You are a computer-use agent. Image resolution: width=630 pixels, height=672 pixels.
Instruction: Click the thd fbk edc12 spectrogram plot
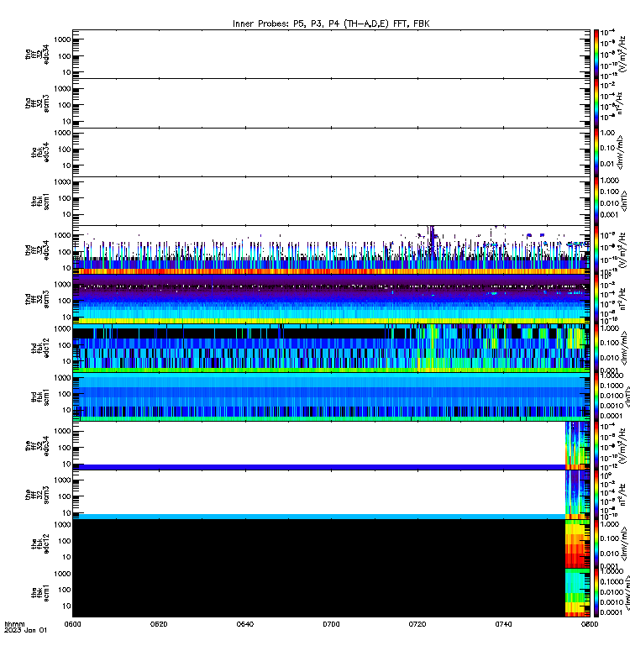coord(331,348)
